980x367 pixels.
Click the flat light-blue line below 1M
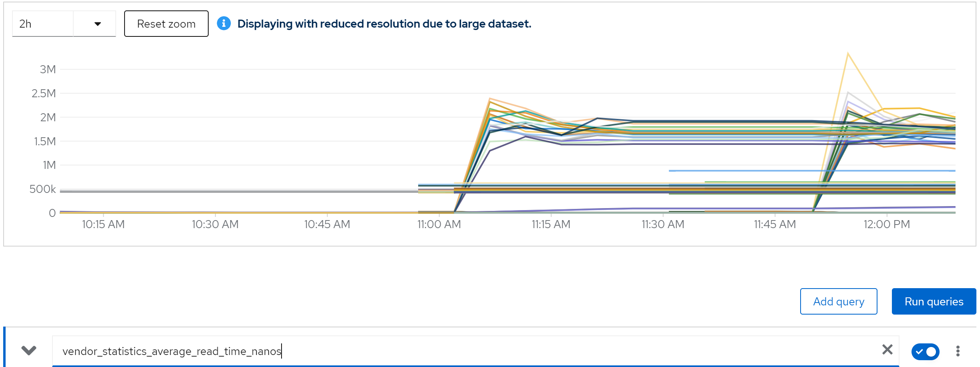761,171
